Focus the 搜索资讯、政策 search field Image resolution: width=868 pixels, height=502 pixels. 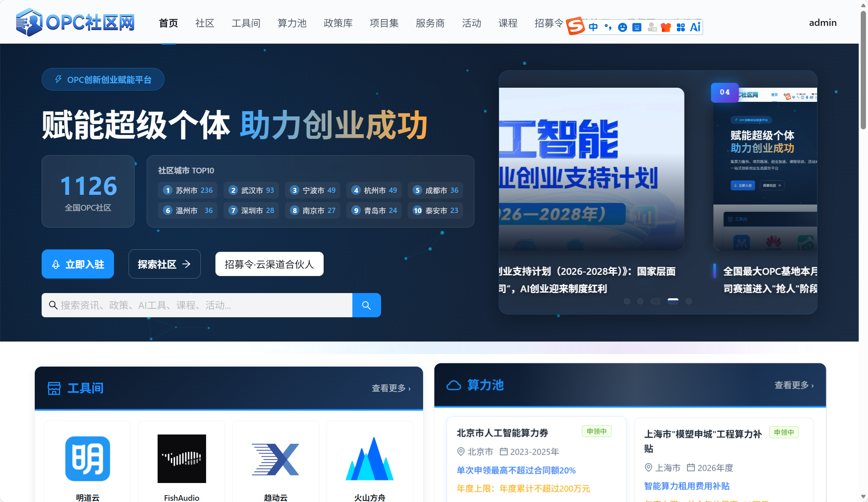tap(197, 305)
